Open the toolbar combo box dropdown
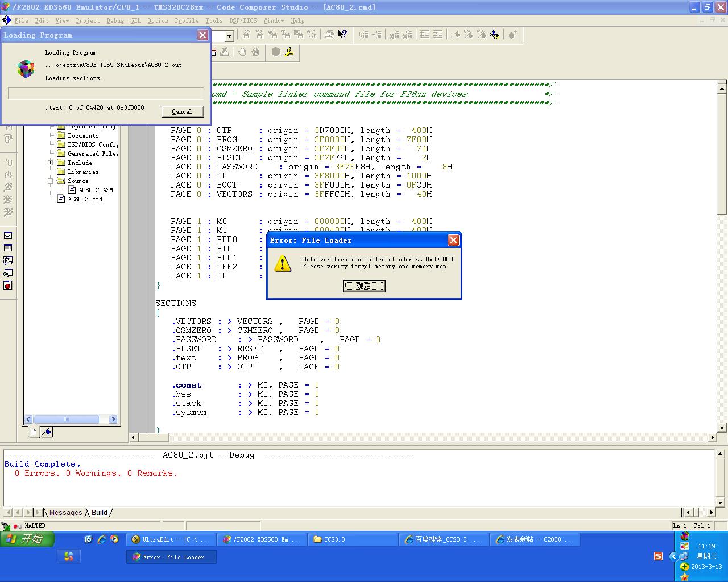 point(229,36)
